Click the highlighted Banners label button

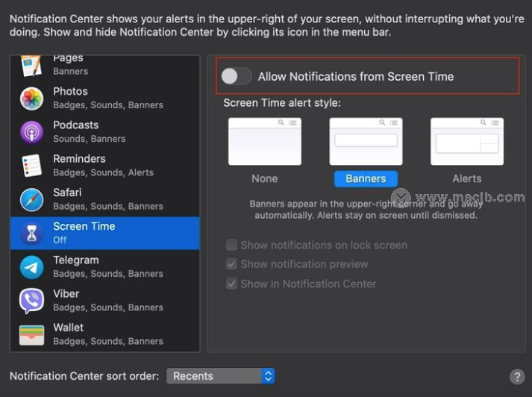pyautogui.click(x=366, y=178)
